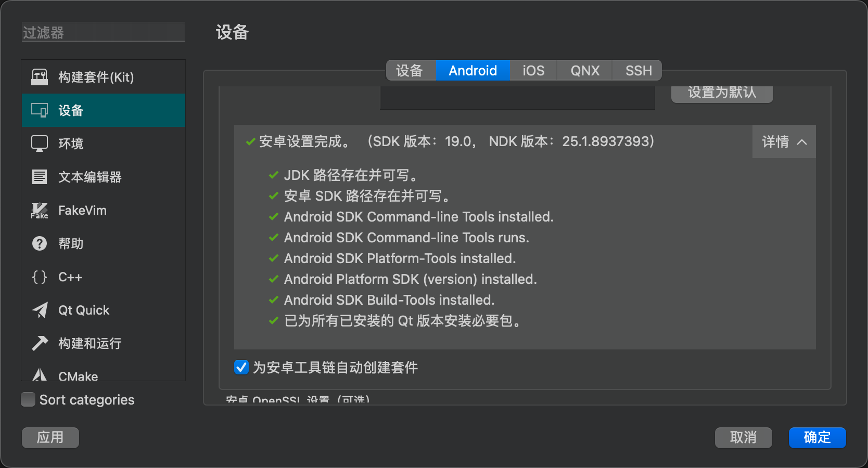
Task: Focus the 过滤器 filter input field
Action: 104,32
